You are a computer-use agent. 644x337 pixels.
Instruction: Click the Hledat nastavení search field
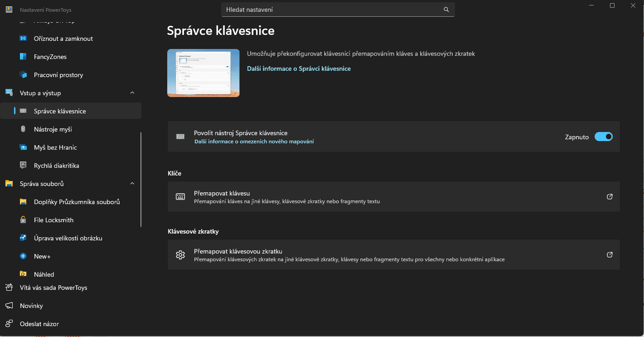333,10
